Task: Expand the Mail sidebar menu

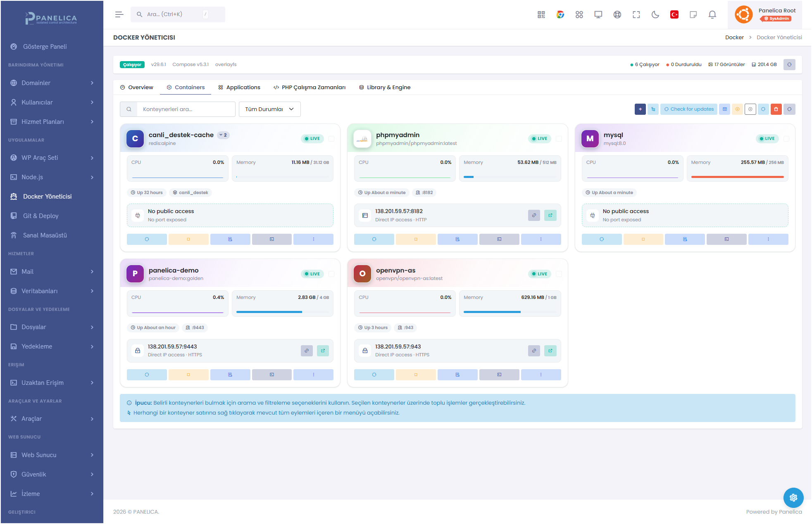Action: (x=52, y=272)
